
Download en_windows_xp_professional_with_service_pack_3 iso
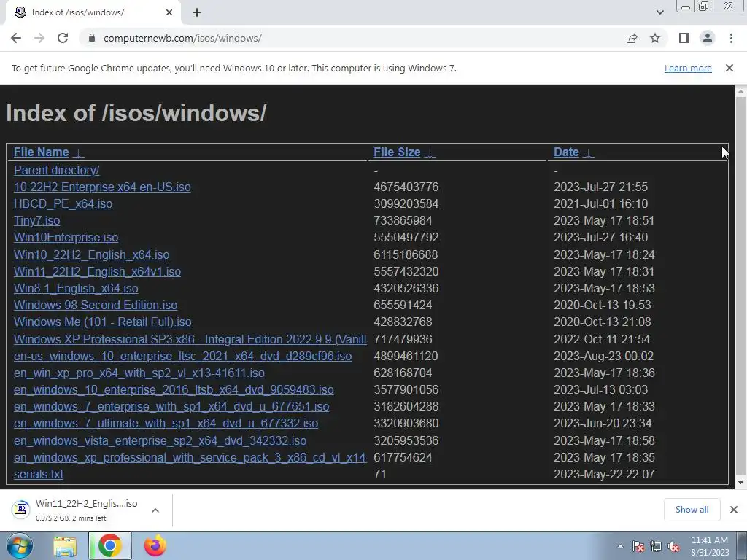coord(190,457)
